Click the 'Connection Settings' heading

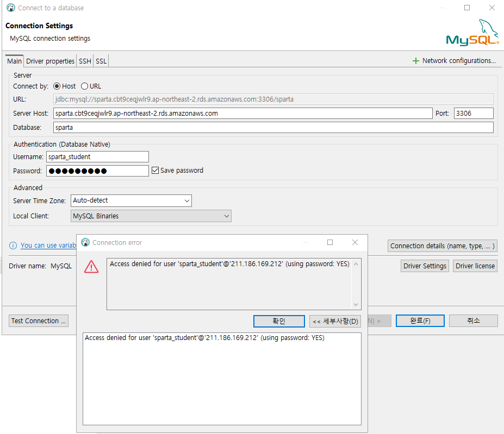(x=39, y=26)
